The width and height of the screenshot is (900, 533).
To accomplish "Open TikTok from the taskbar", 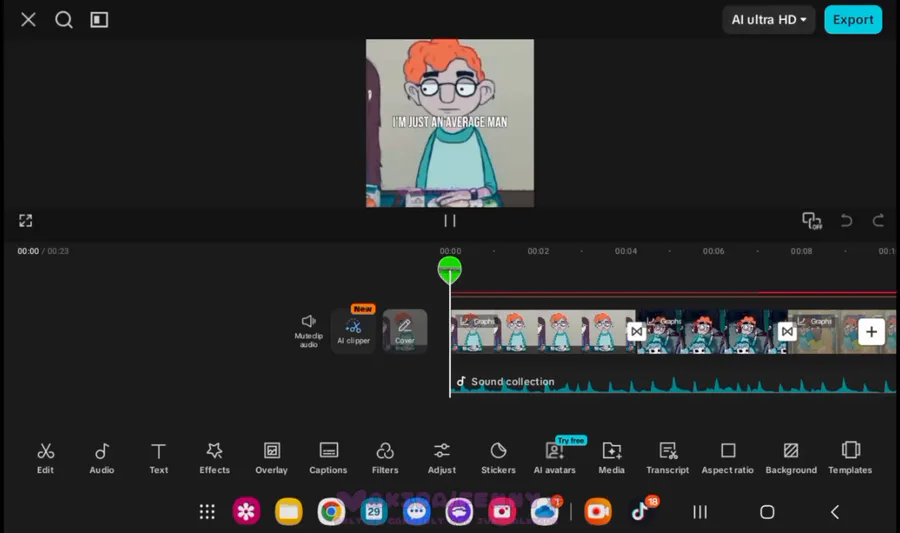I will [640, 511].
